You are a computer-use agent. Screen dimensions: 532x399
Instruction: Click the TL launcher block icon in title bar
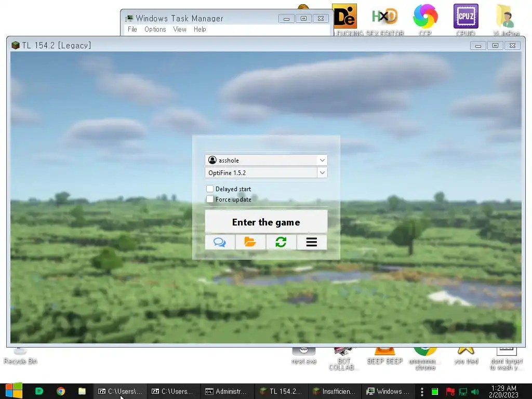pyautogui.click(x=15, y=45)
